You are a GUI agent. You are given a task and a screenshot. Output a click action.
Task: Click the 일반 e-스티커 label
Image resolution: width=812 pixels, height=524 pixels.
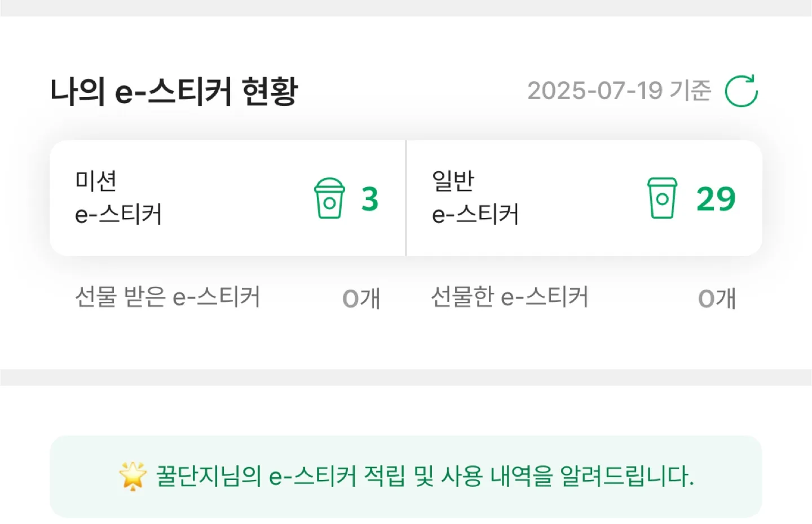475,198
